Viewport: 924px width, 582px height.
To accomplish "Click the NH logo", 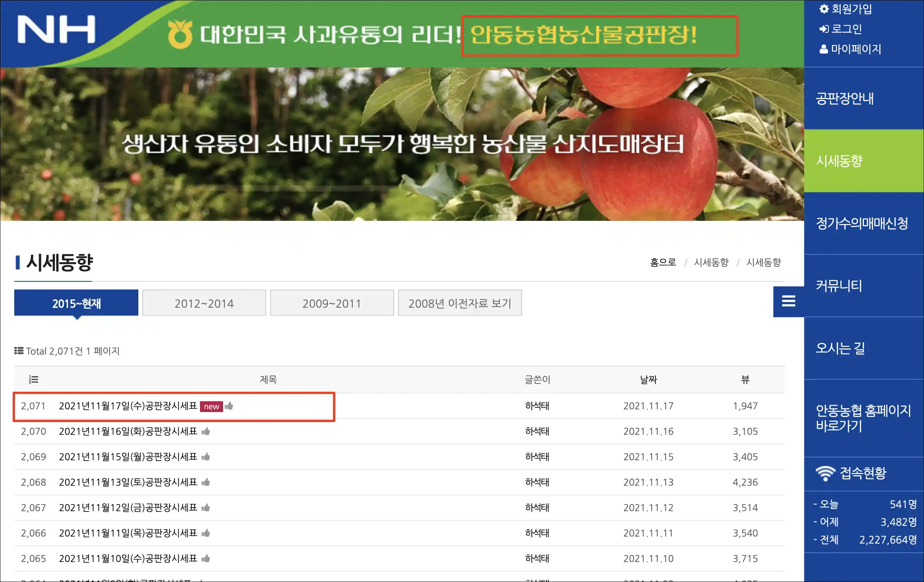I will coord(56,30).
